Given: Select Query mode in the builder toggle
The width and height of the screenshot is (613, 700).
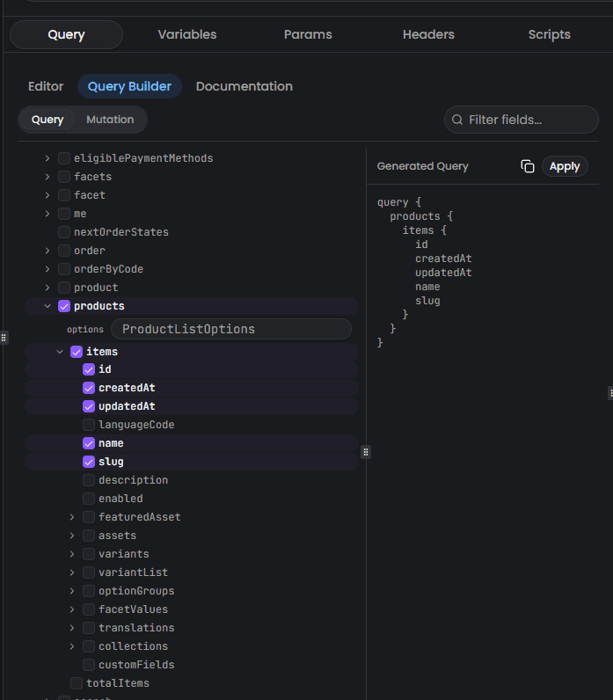Looking at the screenshot, I should [47, 120].
